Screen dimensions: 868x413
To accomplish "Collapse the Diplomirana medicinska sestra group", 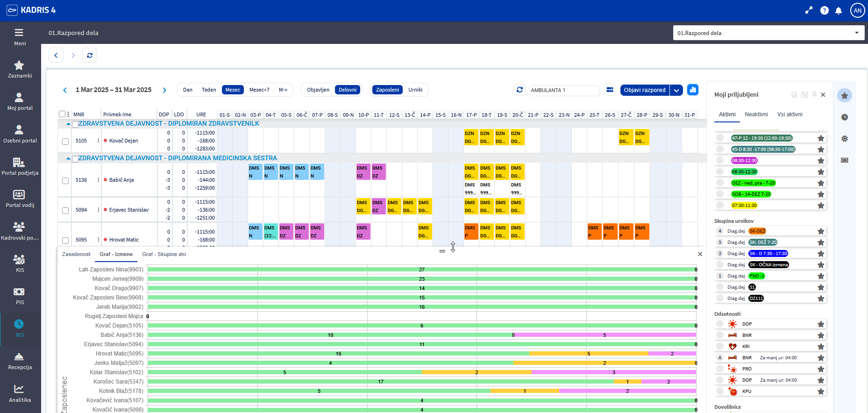I will 69,158.
